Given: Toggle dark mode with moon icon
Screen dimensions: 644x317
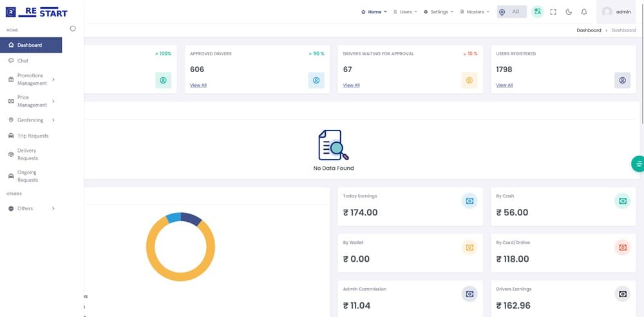Looking at the screenshot, I should (x=568, y=12).
